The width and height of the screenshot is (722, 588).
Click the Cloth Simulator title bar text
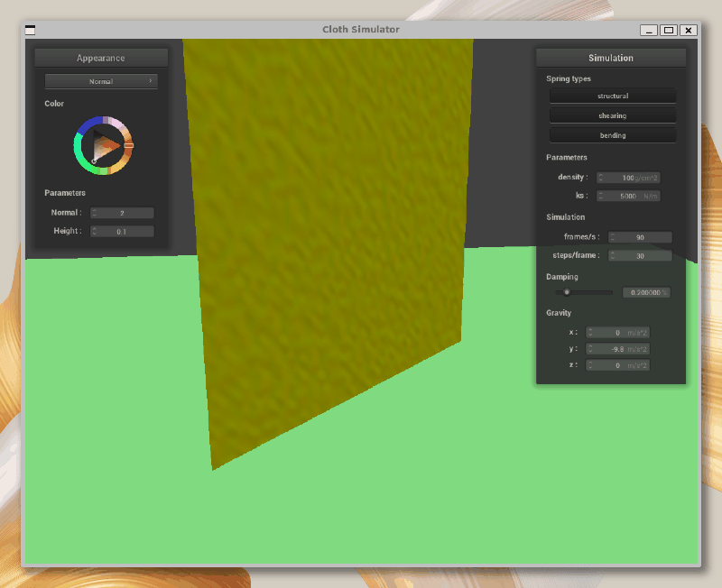click(x=360, y=30)
